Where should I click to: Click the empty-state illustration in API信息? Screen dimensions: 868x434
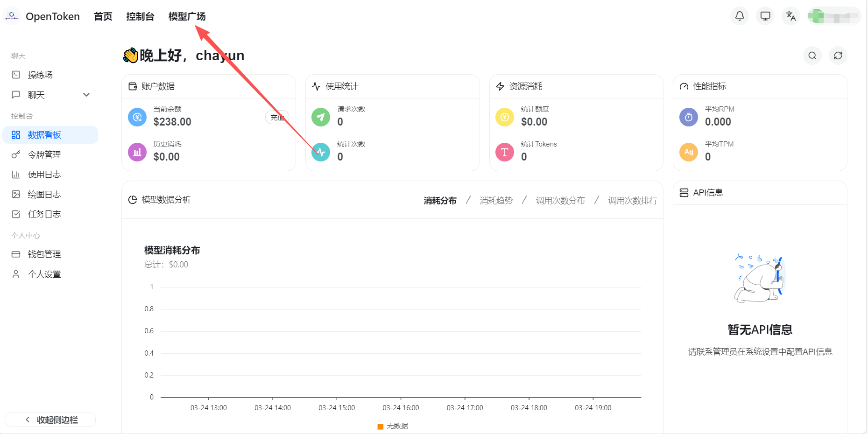click(760, 279)
